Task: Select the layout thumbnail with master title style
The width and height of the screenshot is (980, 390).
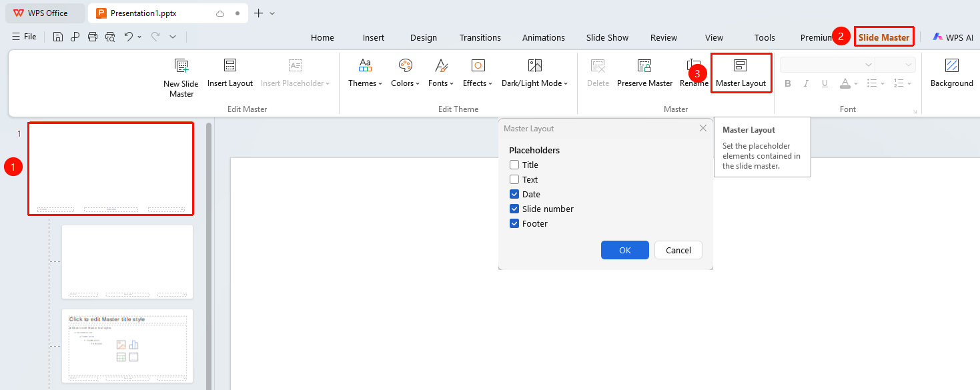Action: [x=127, y=346]
